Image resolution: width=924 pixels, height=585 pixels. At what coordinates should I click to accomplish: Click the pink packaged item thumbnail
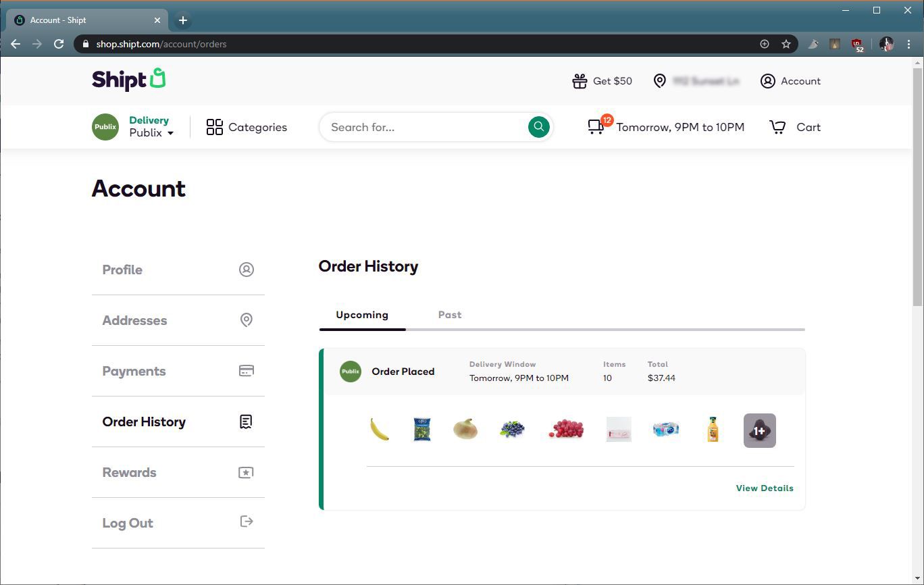point(619,430)
